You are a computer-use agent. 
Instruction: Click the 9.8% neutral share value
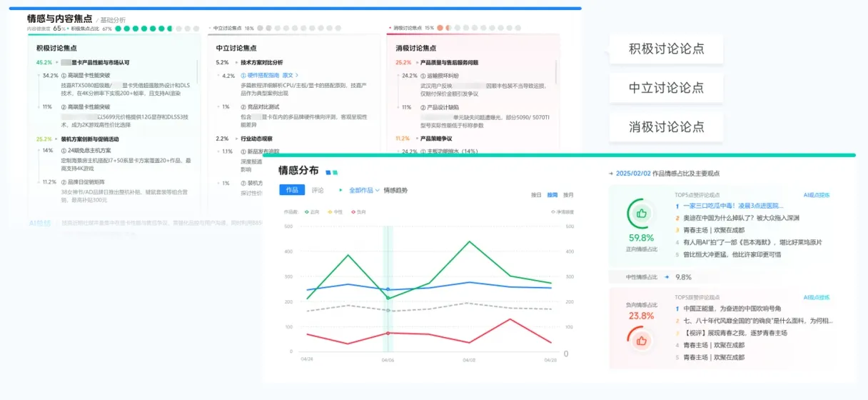pos(683,277)
